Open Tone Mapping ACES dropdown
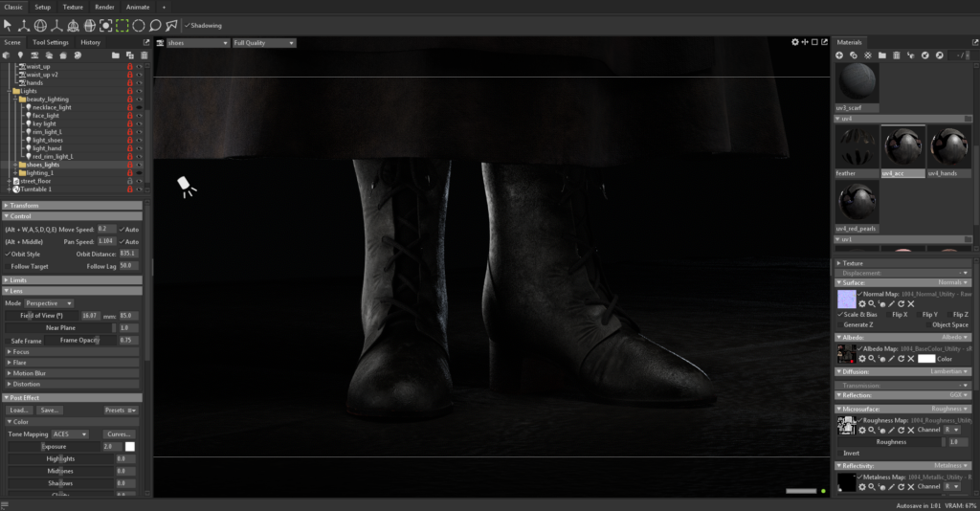980x511 pixels. pyautogui.click(x=69, y=434)
